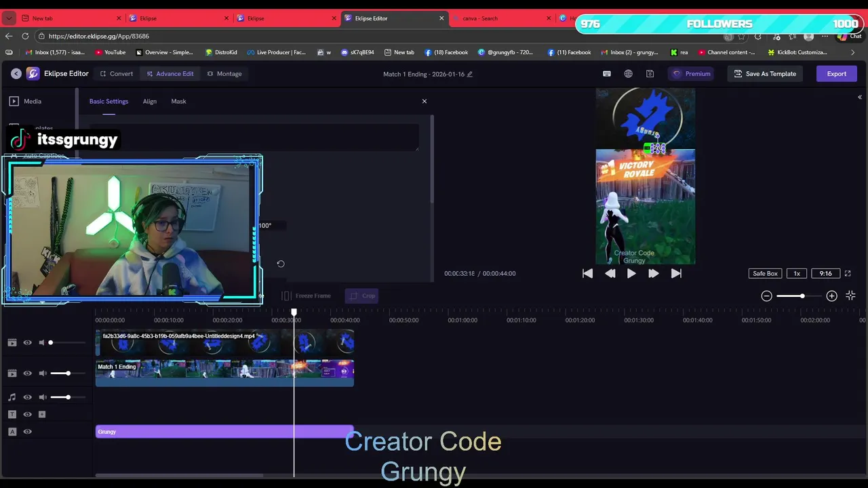Viewport: 868px width, 488px height.
Task: Hide the Grungy caption track
Action: click(28, 432)
